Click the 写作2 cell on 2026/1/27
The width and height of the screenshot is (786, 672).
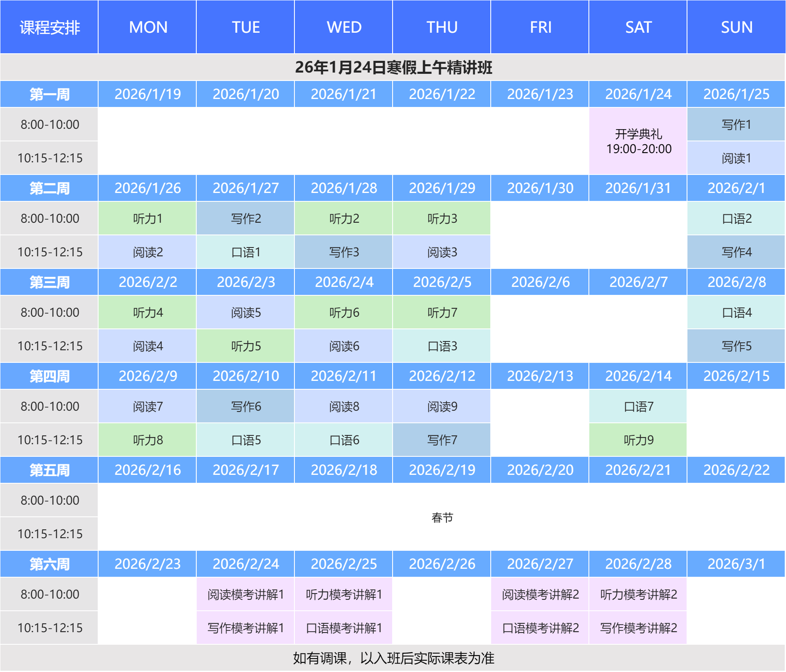[x=246, y=219]
